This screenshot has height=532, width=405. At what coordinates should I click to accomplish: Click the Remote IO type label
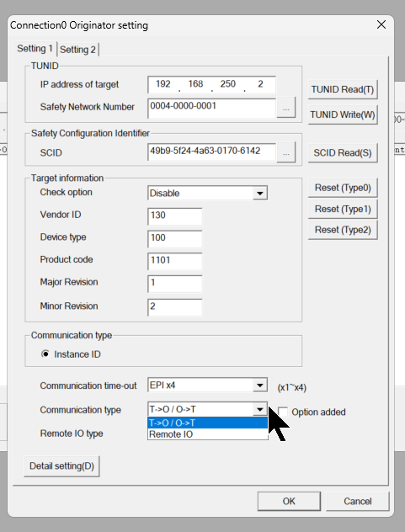72,434
